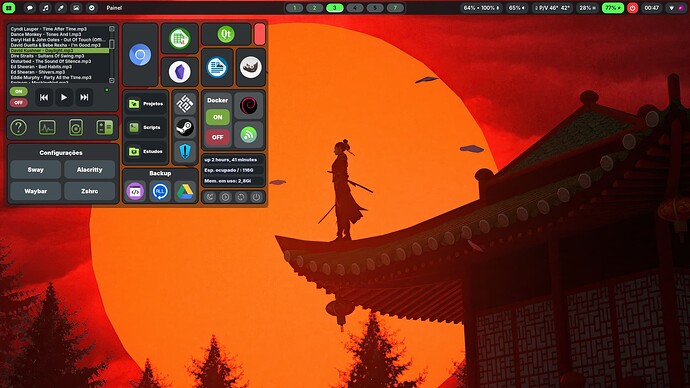Screen dimensions: 690x388
Task: Click the playlist scrollbar down arrow
Action: tap(112, 81)
